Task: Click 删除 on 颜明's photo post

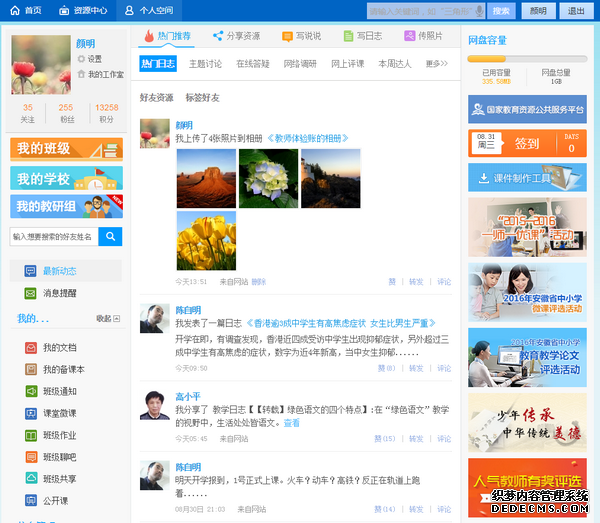Action: pos(259,282)
